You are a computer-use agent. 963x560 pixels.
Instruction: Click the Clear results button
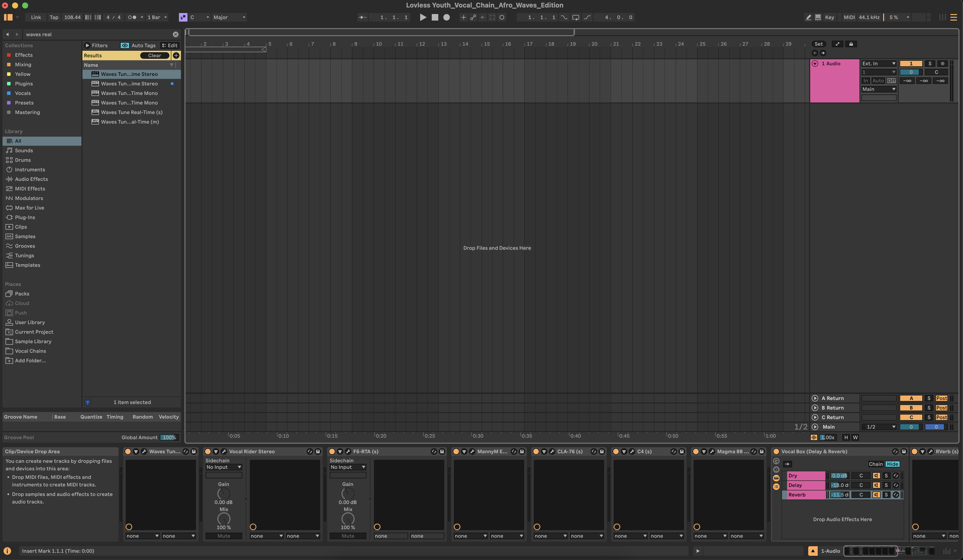click(x=154, y=55)
